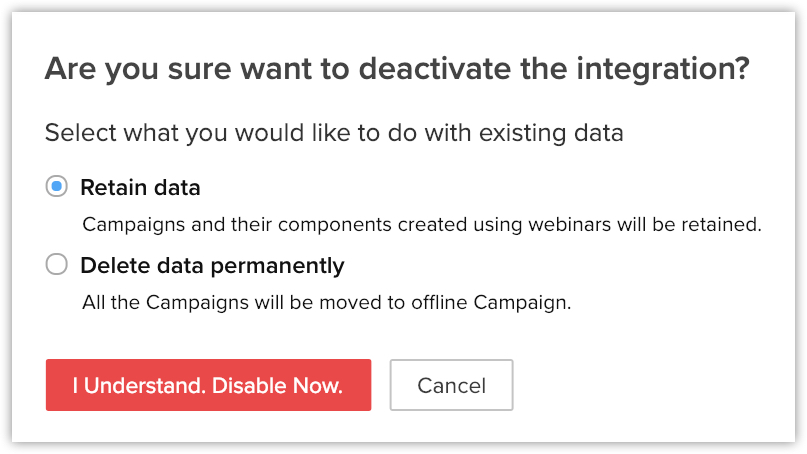Click the word 'retained.' ending the first description
The image size is (807, 454).
point(726,224)
